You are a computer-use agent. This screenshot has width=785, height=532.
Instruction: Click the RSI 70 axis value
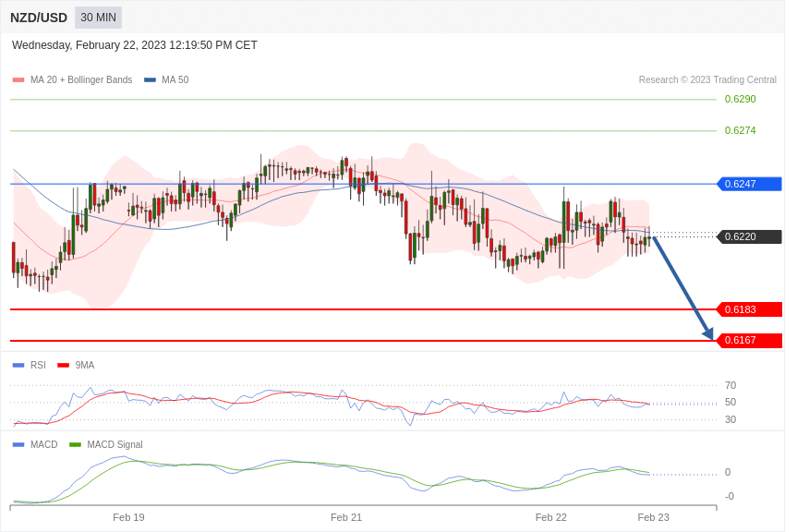coord(731,385)
